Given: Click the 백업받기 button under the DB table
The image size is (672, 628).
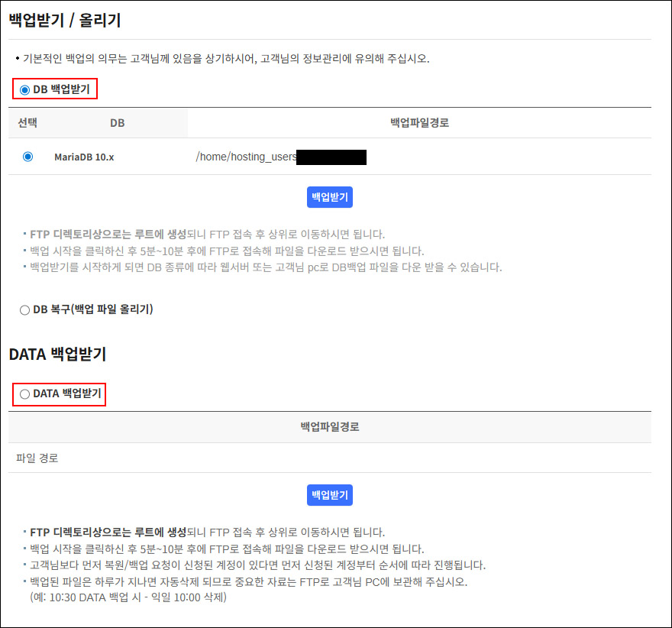Looking at the screenshot, I should (330, 197).
